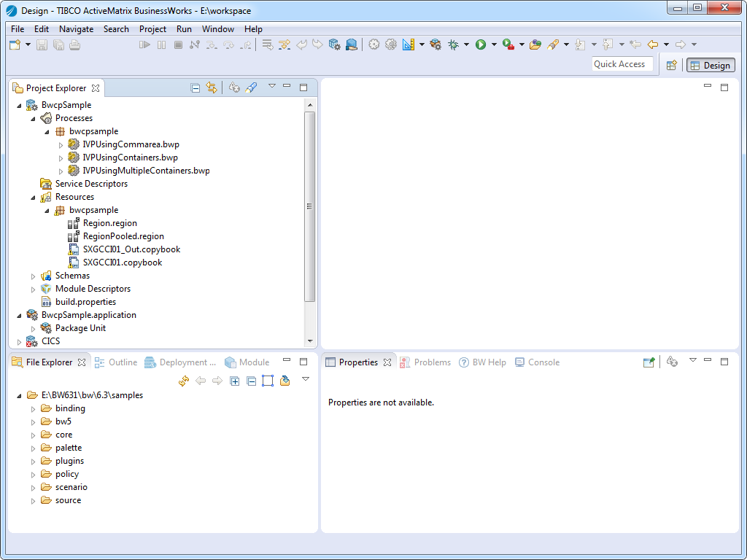The image size is (747, 560).
Task: Expand the Schemas folder node
Action: click(33, 276)
